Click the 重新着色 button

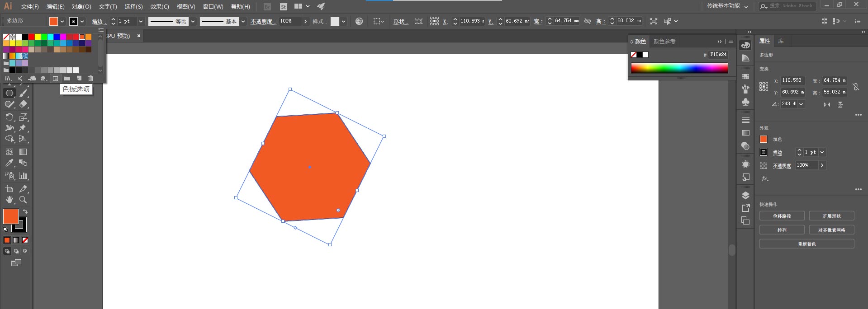point(806,244)
